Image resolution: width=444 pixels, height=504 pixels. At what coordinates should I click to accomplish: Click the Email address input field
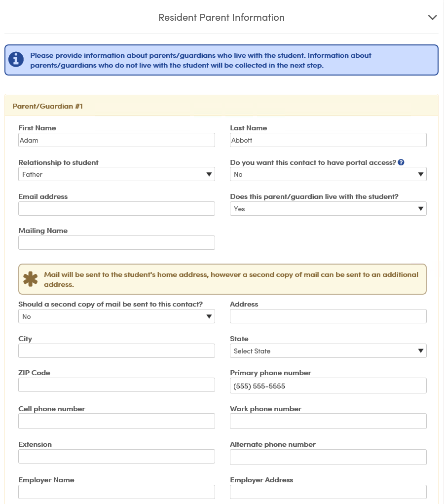coord(116,209)
